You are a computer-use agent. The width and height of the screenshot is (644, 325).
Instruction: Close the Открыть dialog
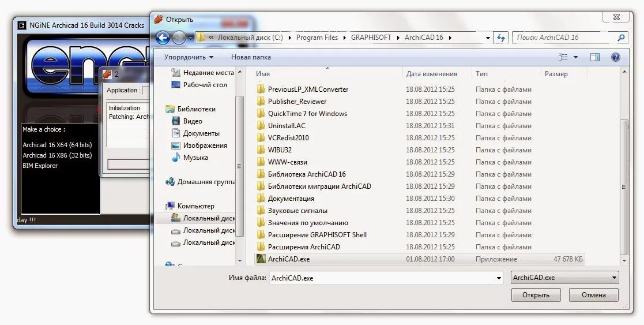point(616,17)
